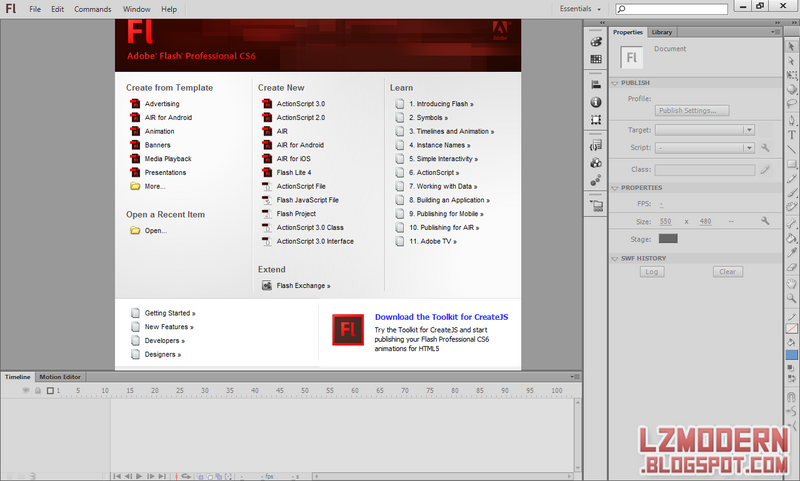This screenshot has height=481, width=800.
Task: Select the Subselection tool
Action: (x=791, y=61)
